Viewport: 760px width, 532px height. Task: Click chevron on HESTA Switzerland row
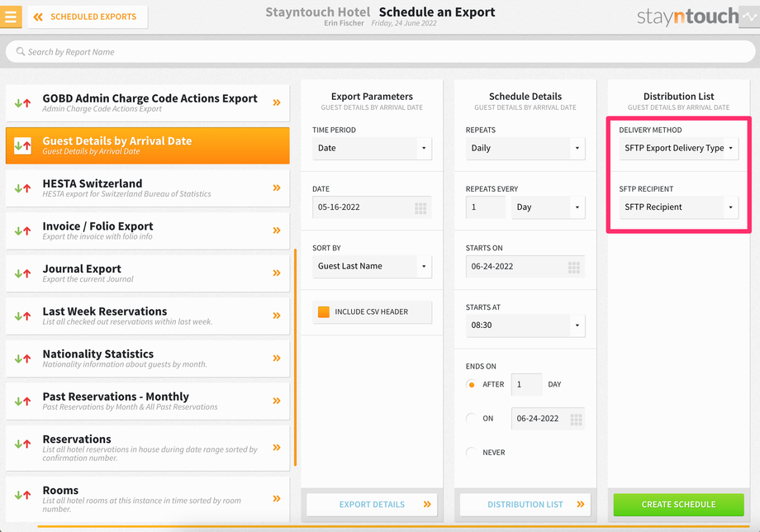[x=277, y=188]
